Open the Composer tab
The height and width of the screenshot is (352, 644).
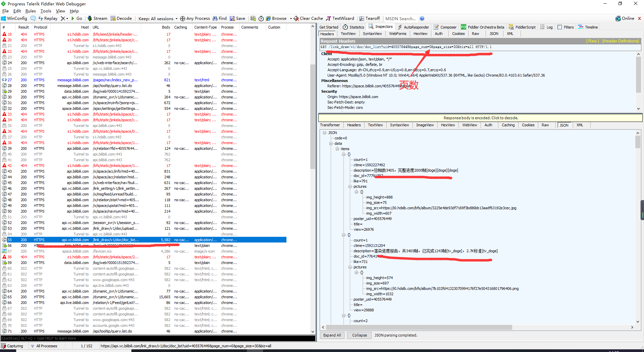click(x=445, y=27)
